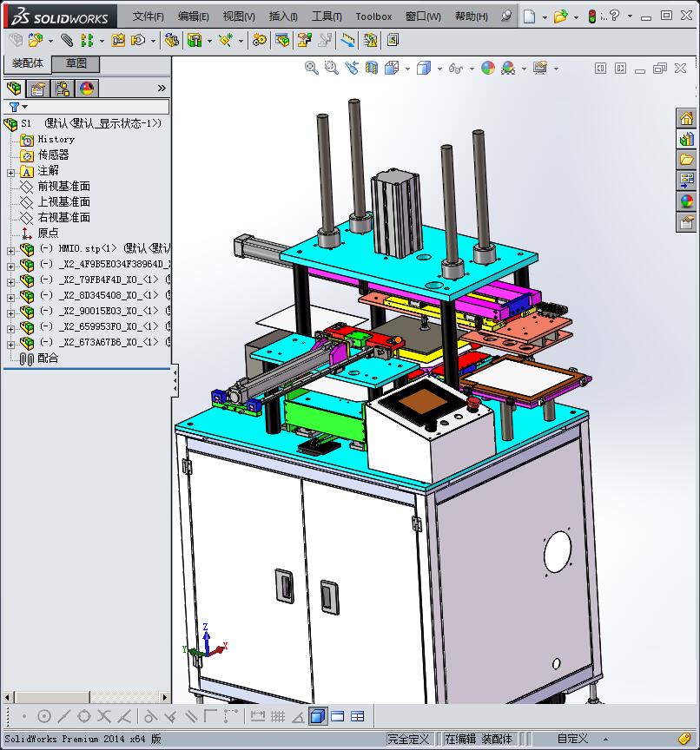Click the 在编辑 装配体 status text
The image size is (700, 750).
(x=479, y=739)
